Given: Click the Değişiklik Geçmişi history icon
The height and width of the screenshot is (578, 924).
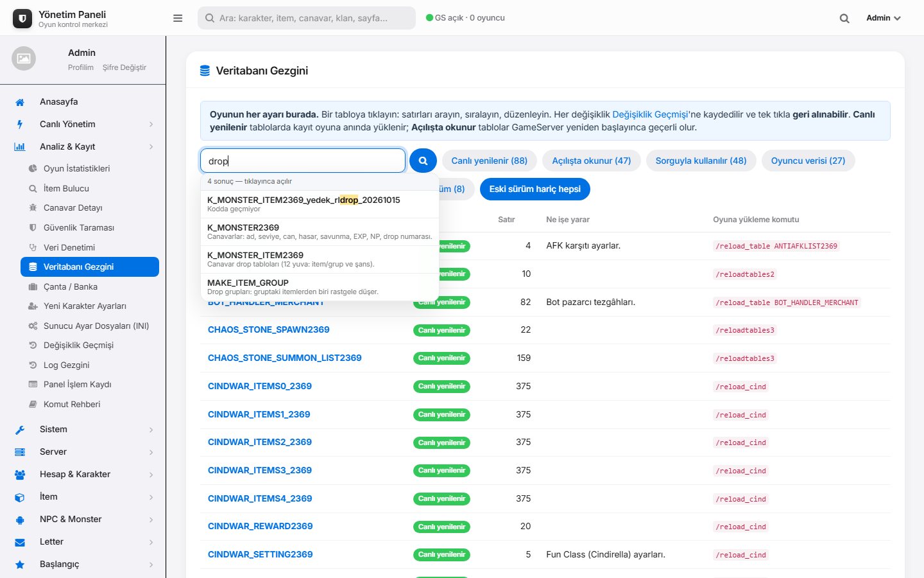Looking at the screenshot, I should click(x=33, y=346).
